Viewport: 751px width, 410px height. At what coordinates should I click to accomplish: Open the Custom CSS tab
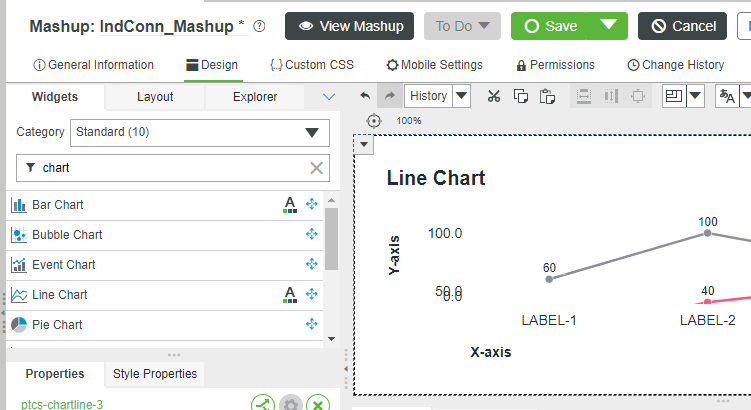click(312, 65)
